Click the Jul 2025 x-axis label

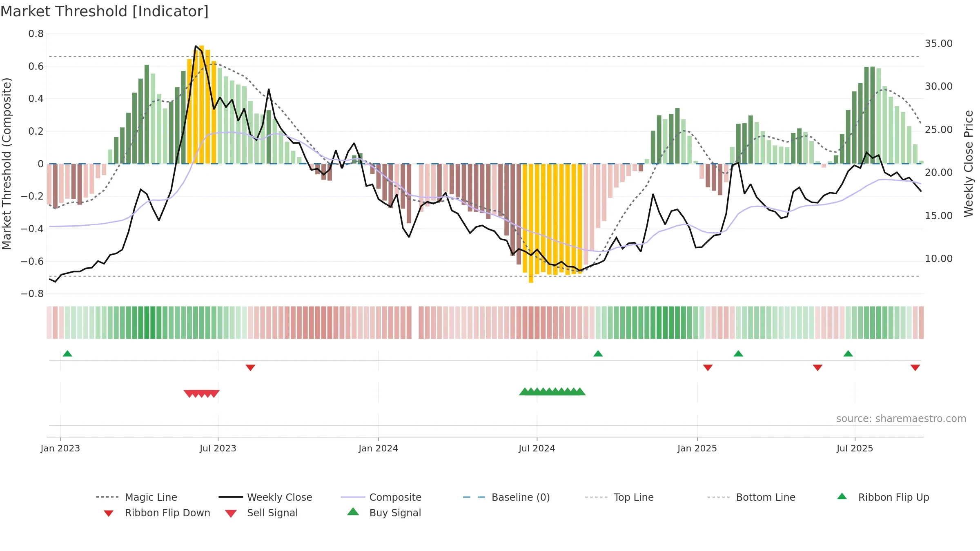click(x=855, y=448)
